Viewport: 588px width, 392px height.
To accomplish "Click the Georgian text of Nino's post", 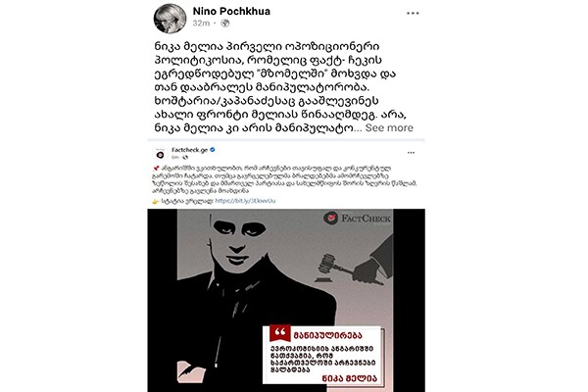I will click(283, 87).
